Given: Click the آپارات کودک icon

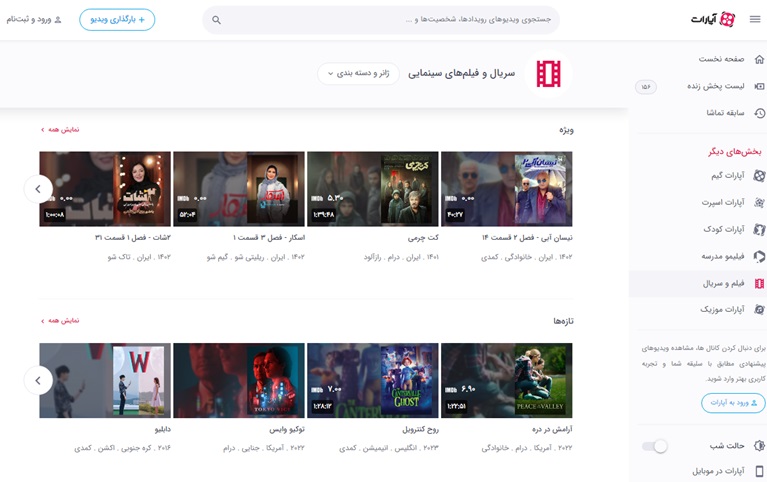Looking at the screenshot, I should coord(759,229).
